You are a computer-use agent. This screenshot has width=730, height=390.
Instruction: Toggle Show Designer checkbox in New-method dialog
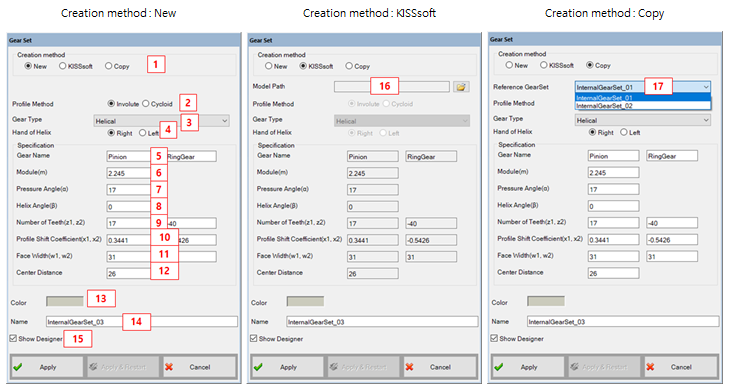coord(13,338)
